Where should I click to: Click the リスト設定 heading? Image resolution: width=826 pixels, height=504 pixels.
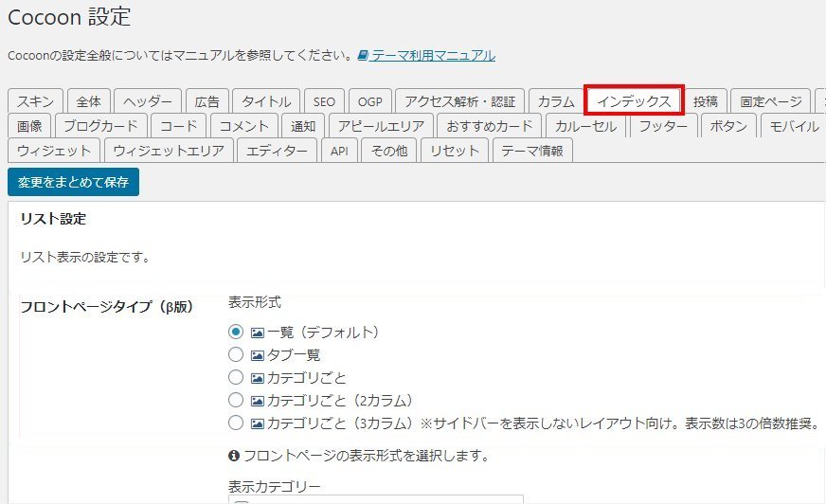(x=53, y=219)
